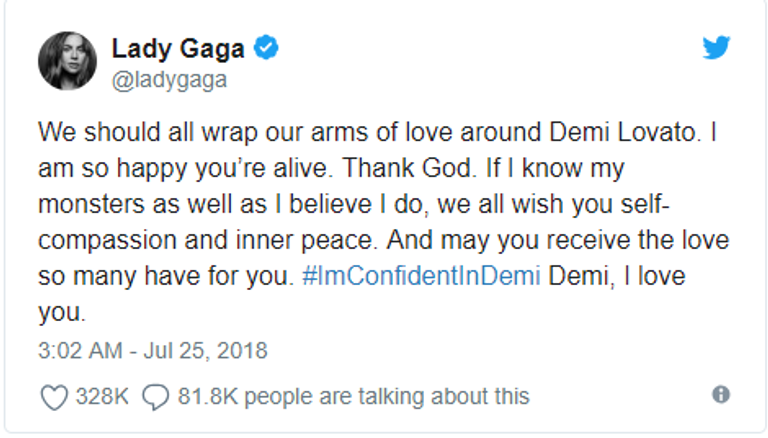Click the blue verified badge
768x438 pixels.
tap(265, 47)
